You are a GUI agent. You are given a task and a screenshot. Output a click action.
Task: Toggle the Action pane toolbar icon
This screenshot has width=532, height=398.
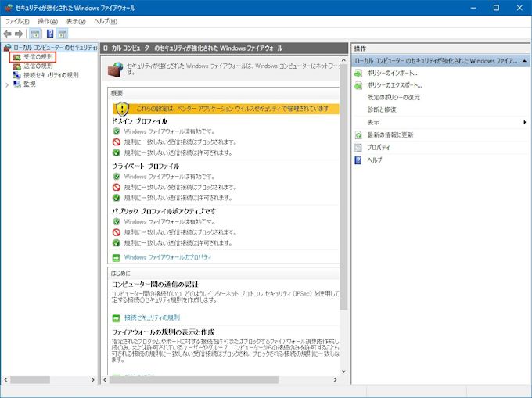pos(63,34)
